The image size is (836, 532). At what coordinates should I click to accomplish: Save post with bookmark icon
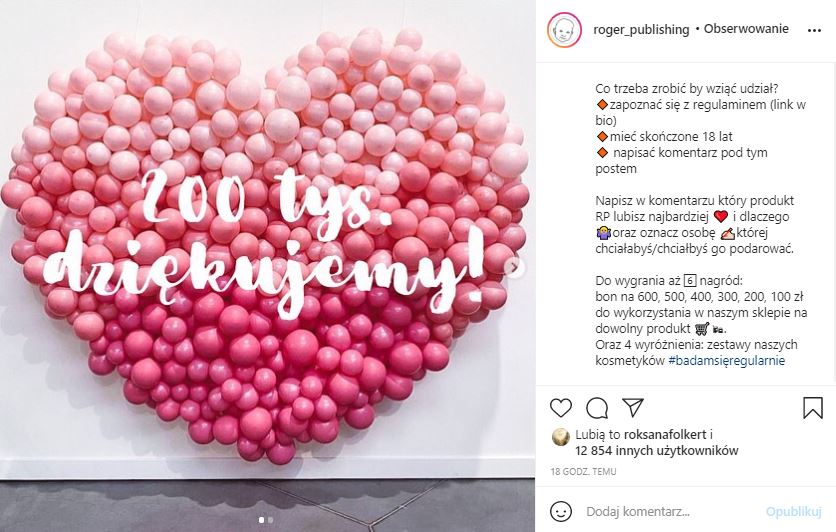813,408
